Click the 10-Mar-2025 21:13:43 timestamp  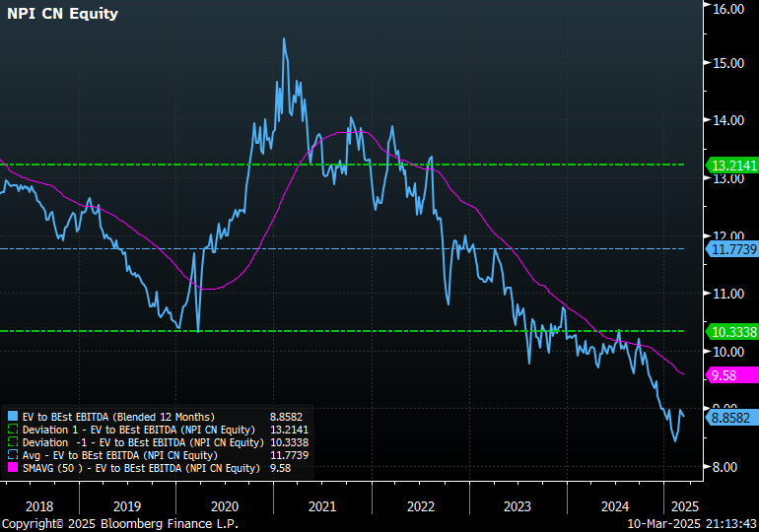pos(692,524)
